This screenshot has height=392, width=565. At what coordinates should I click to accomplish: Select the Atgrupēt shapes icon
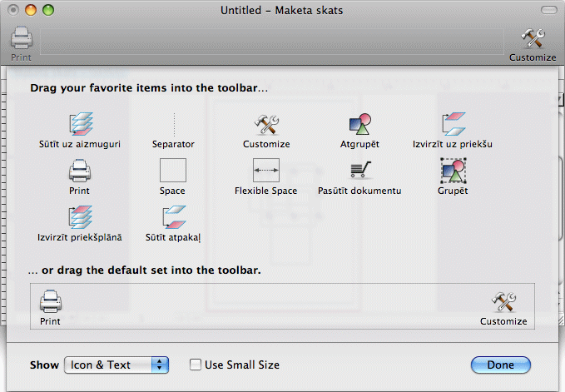coord(359,124)
